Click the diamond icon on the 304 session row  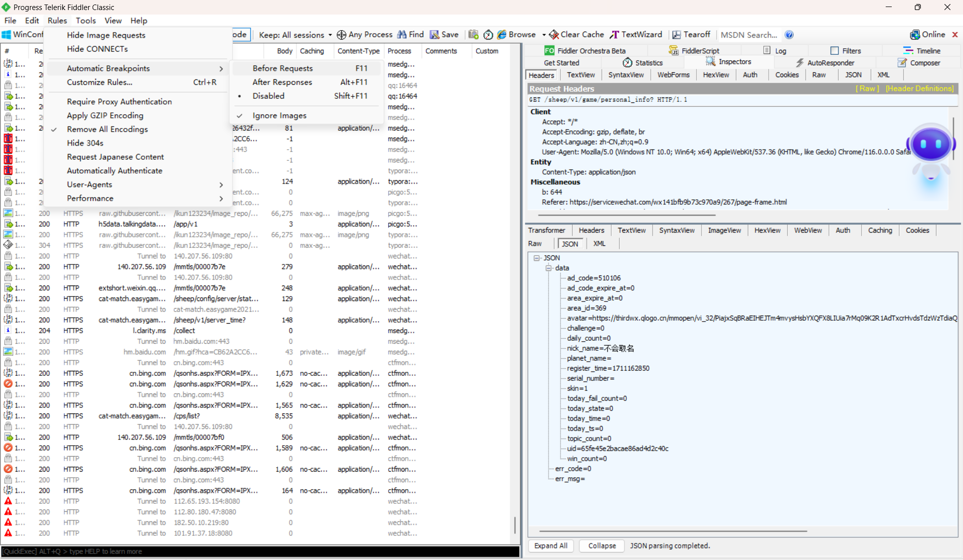click(8, 245)
